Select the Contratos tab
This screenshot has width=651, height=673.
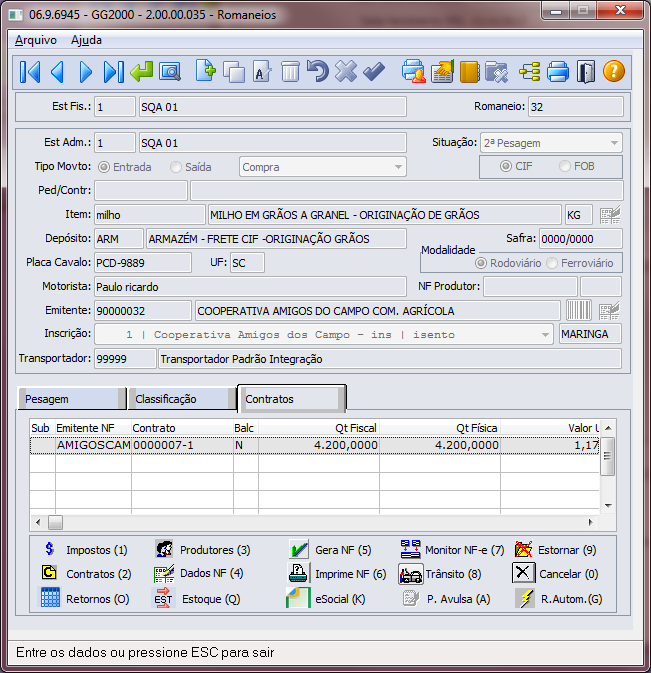coord(292,399)
